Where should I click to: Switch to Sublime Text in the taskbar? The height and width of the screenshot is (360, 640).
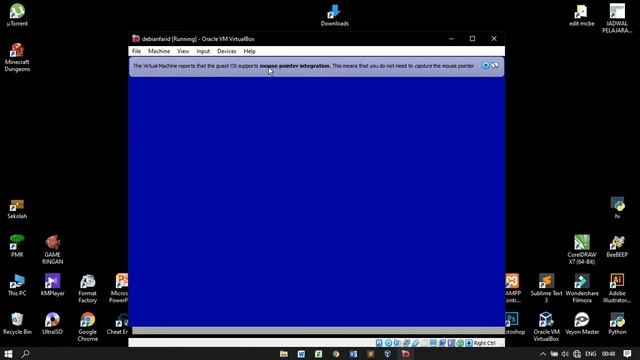[x=371, y=354]
